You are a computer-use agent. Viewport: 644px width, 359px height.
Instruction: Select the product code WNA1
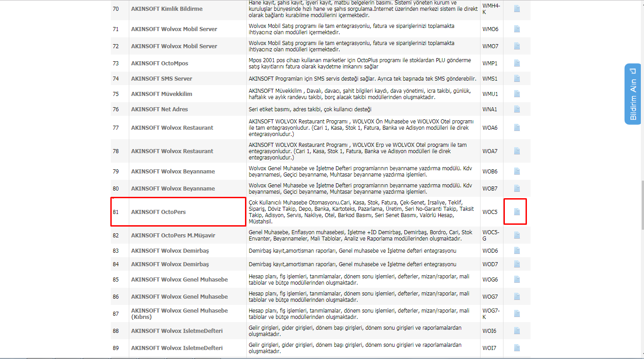(490, 109)
